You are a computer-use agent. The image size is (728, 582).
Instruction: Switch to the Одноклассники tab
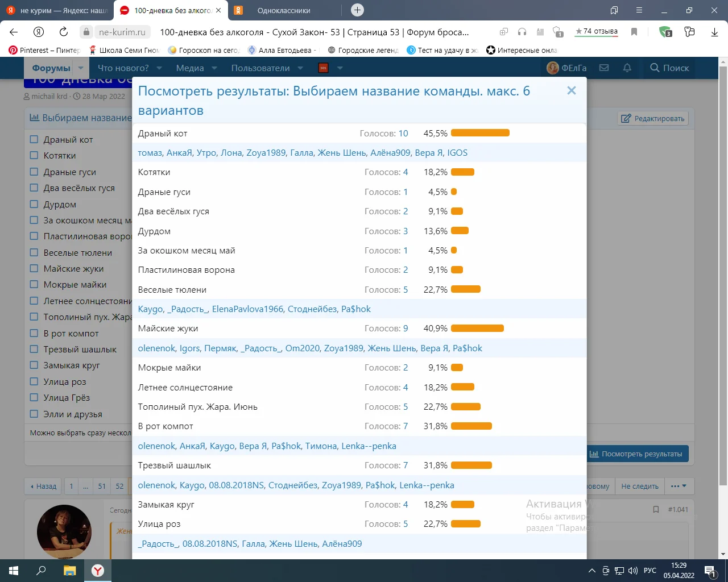(x=284, y=10)
